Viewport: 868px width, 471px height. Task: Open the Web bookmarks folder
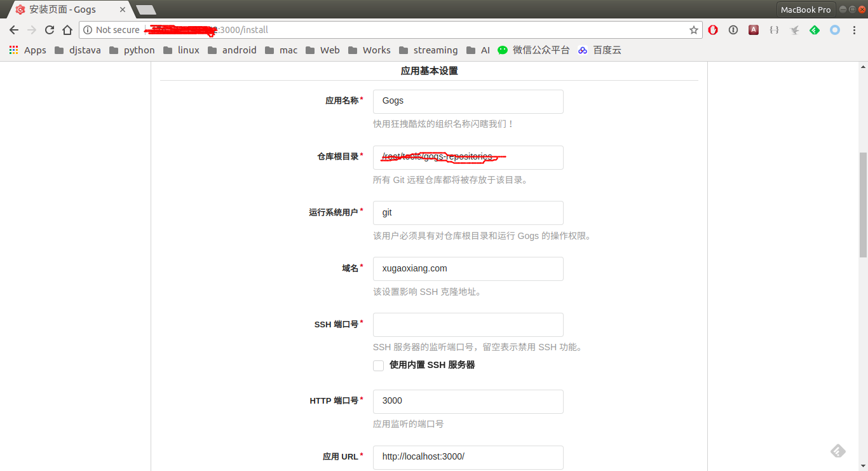(322, 50)
